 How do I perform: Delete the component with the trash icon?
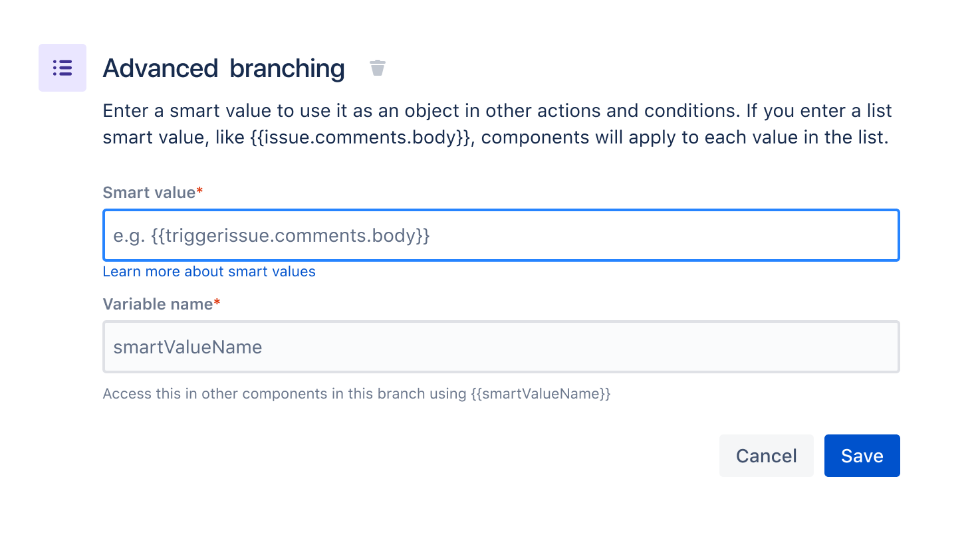[x=378, y=68]
